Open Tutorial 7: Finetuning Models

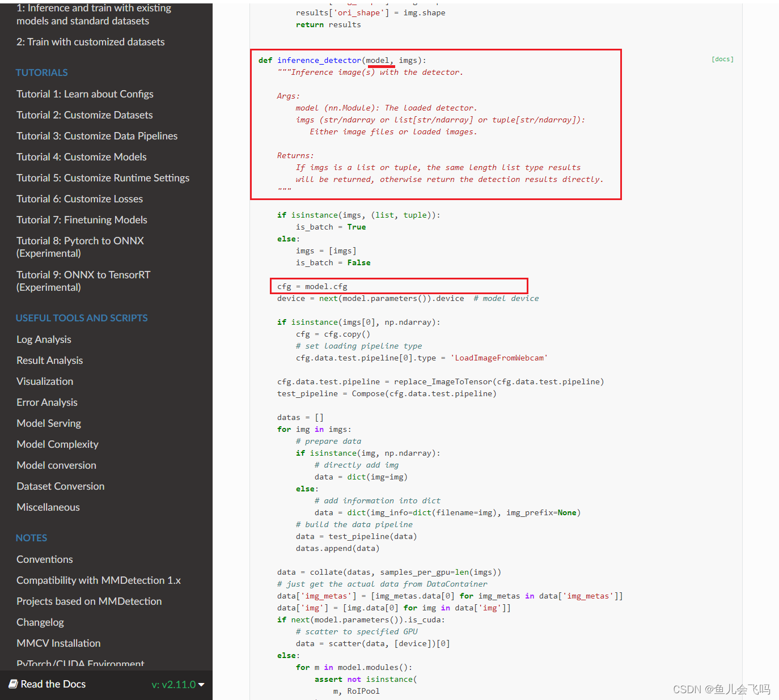click(82, 219)
